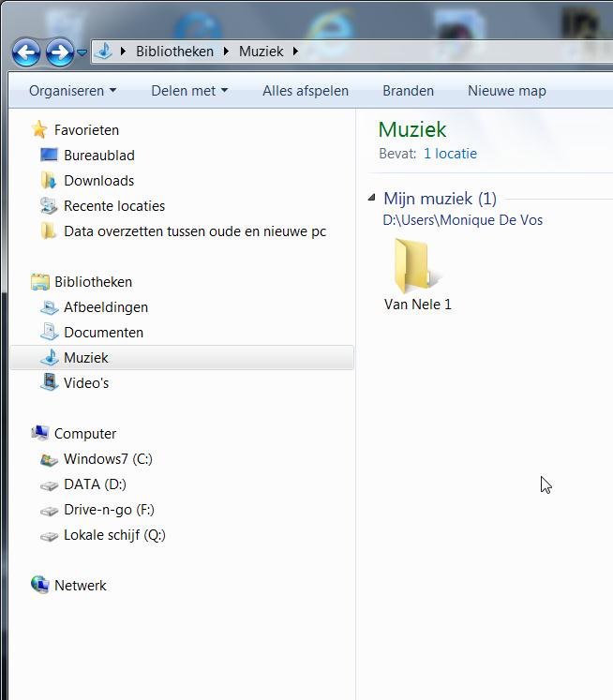This screenshot has width=613, height=700.
Task: Open Lokale schijf (Q:)
Action: tap(114, 535)
